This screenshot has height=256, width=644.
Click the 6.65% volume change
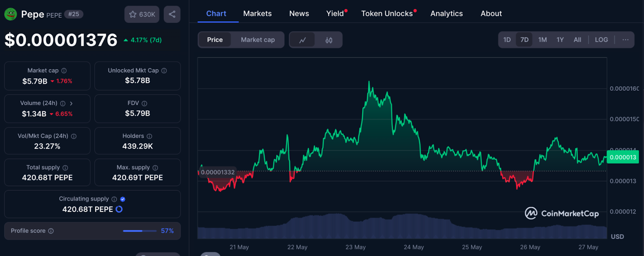[x=61, y=114]
